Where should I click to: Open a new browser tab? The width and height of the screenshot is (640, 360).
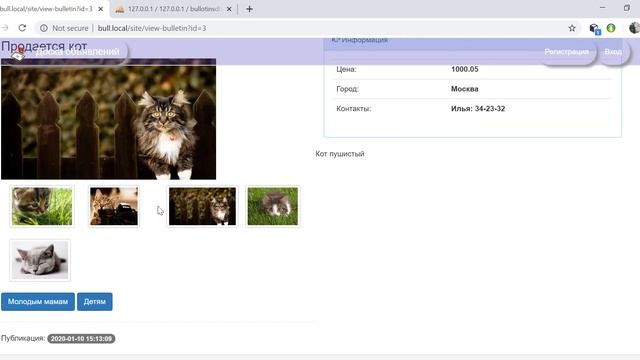pos(249,9)
